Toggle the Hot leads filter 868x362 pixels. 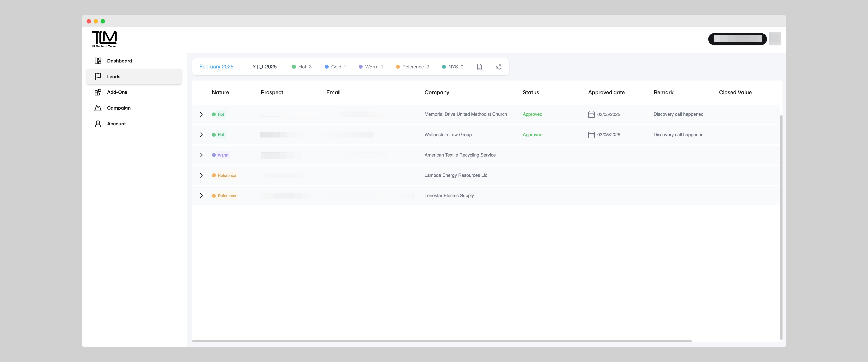pyautogui.click(x=302, y=67)
